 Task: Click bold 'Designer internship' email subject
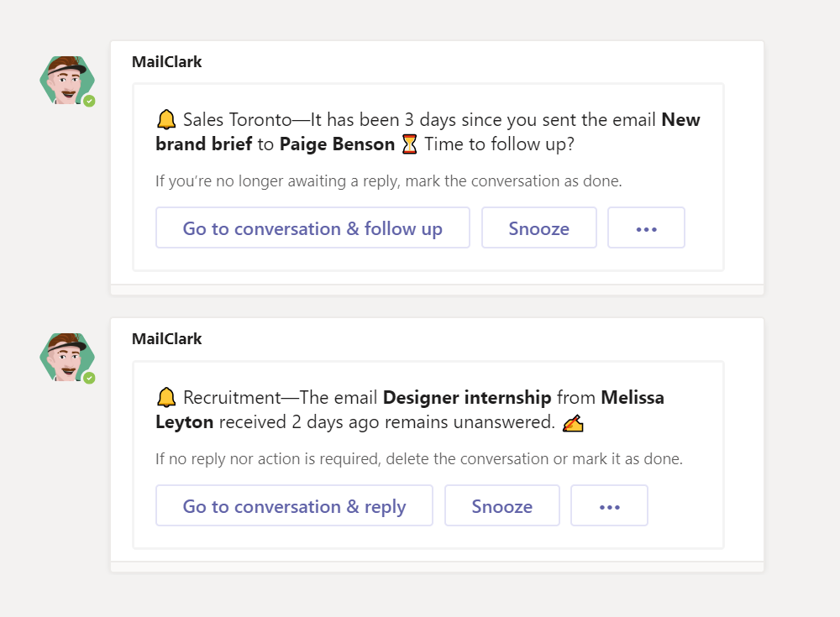coord(467,397)
